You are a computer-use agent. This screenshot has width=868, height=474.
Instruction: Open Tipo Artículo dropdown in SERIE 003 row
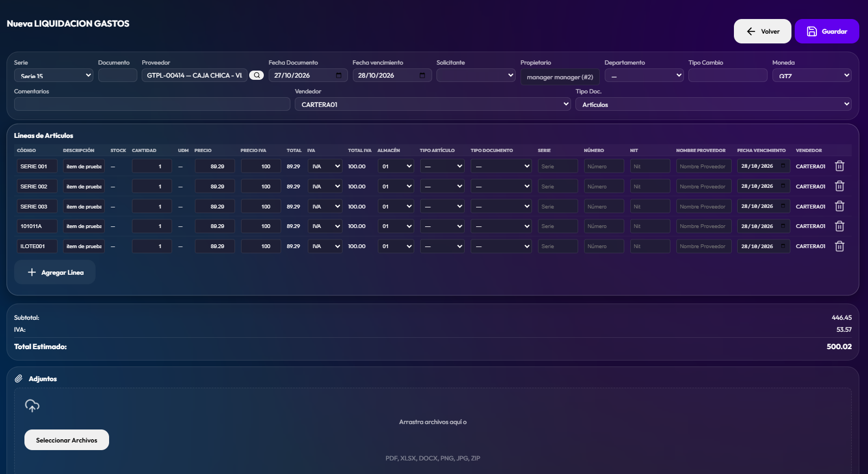coord(442,206)
